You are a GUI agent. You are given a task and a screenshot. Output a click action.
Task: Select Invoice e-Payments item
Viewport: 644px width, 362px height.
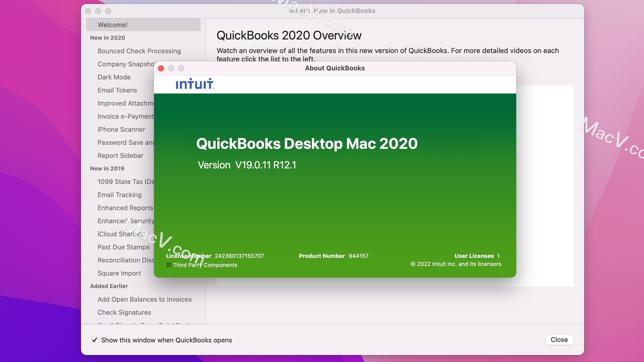(x=126, y=116)
